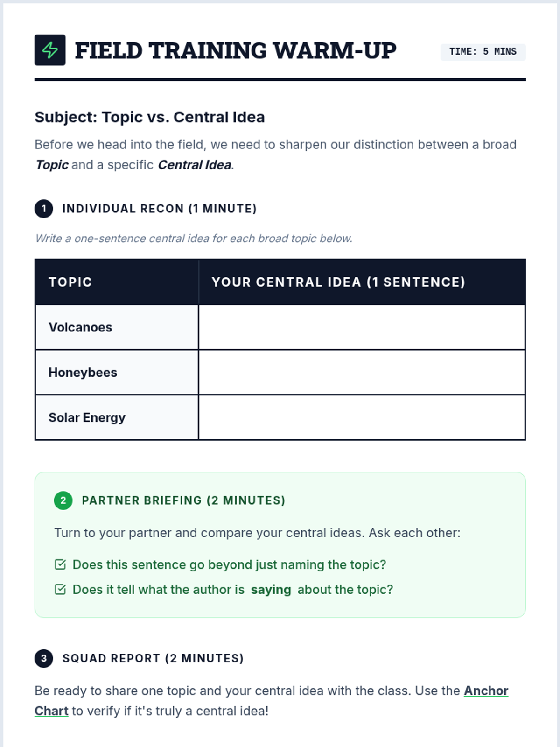Click the number 3 step badge

(44, 658)
